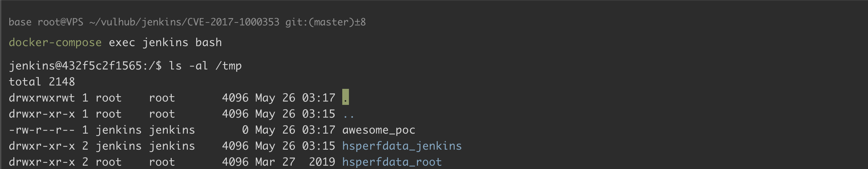Click the 'ls -al /tmp' command text

point(205,65)
